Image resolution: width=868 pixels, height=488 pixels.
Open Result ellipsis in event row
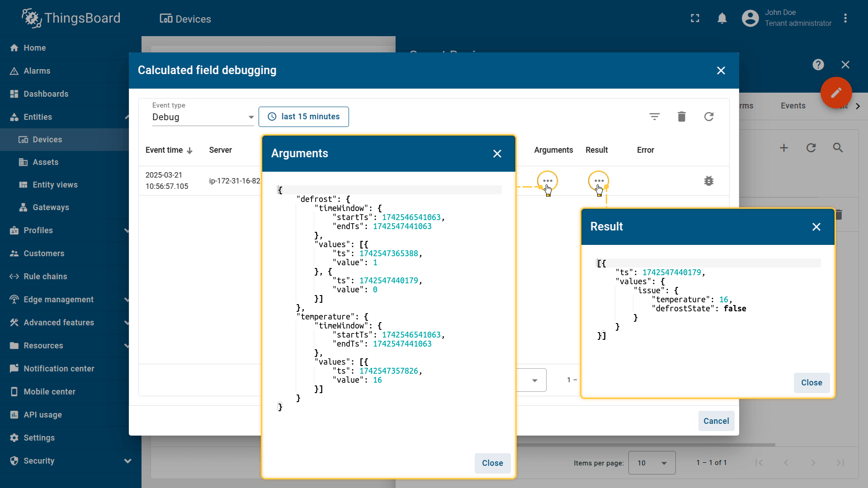[599, 181]
